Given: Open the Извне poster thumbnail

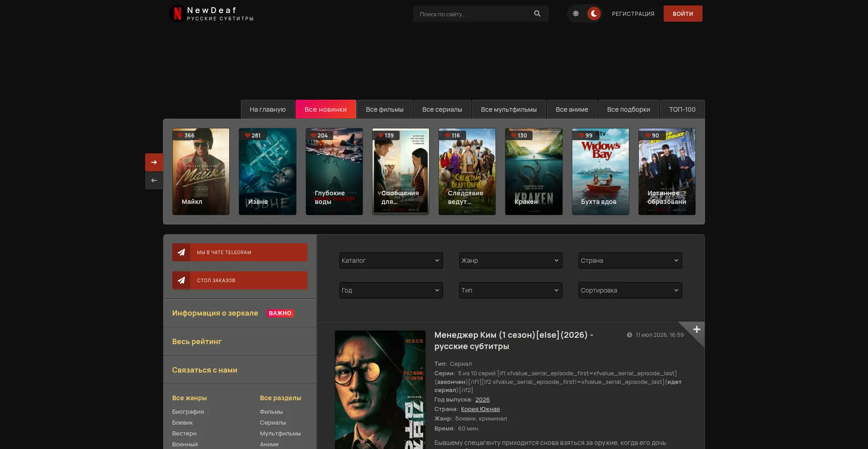Looking at the screenshot, I should pyautogui.click(x=268, y=171).
